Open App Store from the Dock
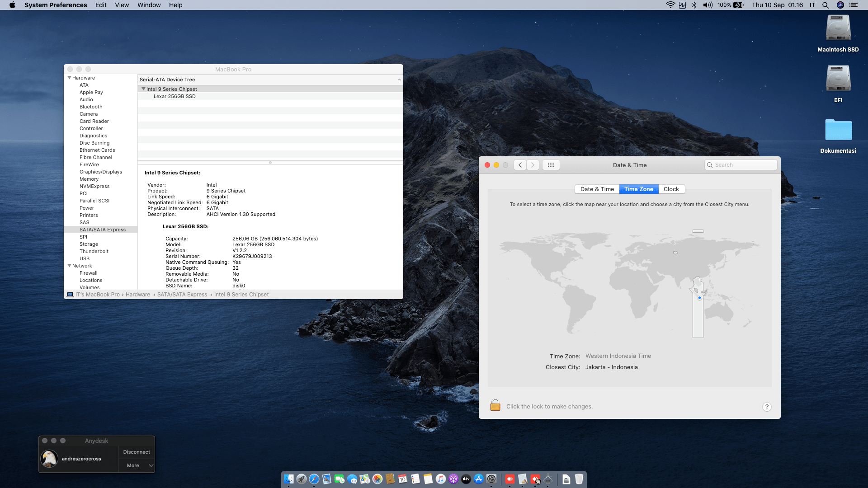The height and width of the screenshot is (488, 868). pos(479,479)
